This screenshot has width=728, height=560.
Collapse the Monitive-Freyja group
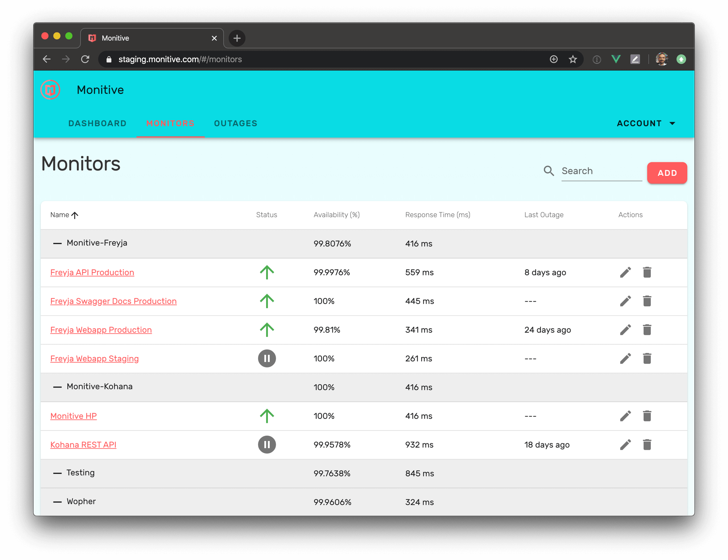click(57, 243)
